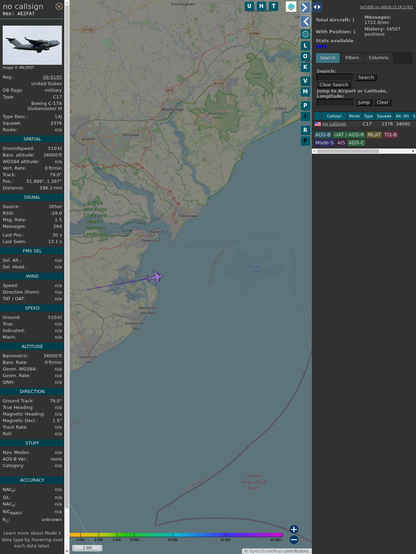Screen dimensions: 416x554
Task: Switch to the Search tab
Action: pos(328,58)
